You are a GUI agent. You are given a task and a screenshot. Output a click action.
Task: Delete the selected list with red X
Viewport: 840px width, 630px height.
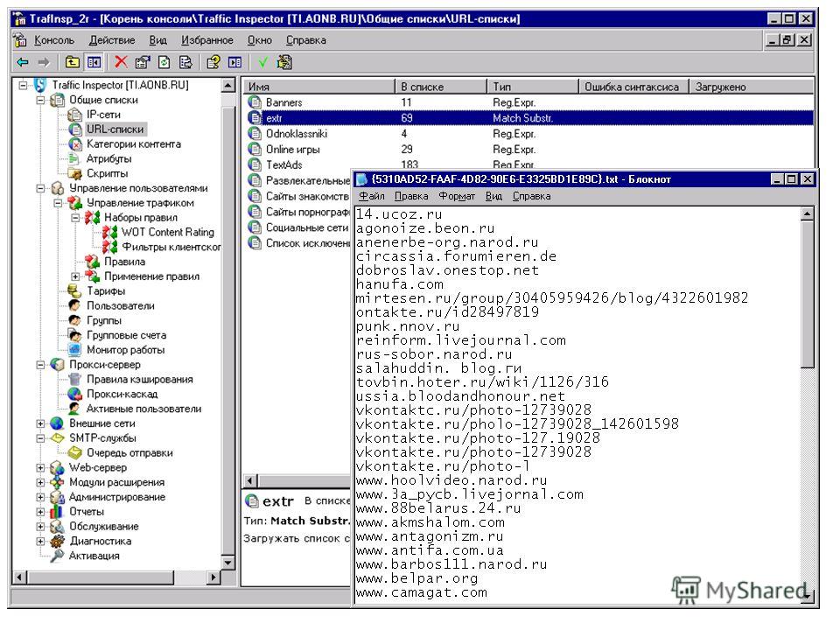pos(121,63)
